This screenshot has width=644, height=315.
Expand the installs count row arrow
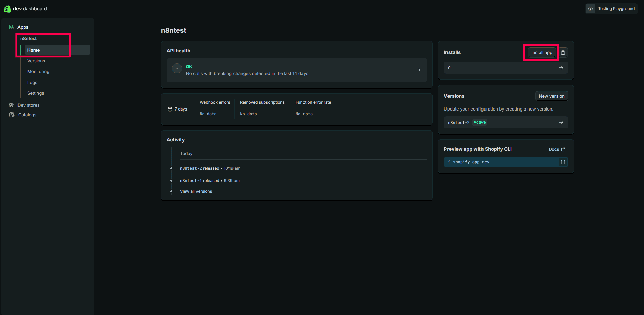coord(561,68)
